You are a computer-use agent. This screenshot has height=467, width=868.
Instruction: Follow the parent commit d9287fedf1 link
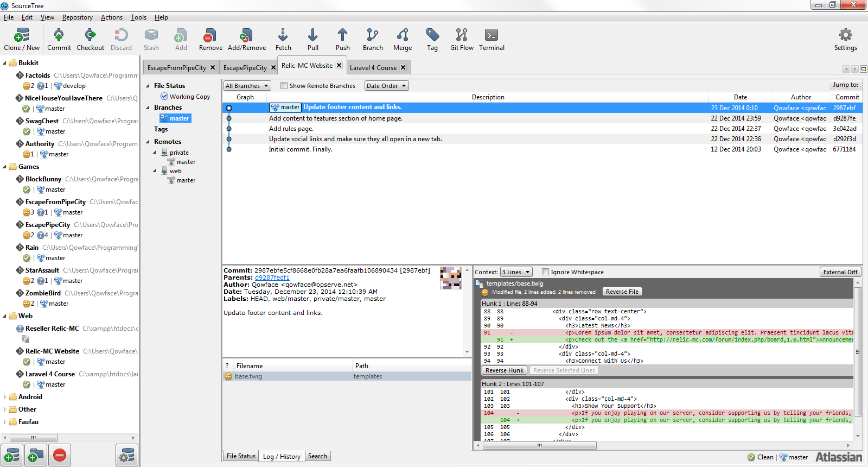(272, 277)
